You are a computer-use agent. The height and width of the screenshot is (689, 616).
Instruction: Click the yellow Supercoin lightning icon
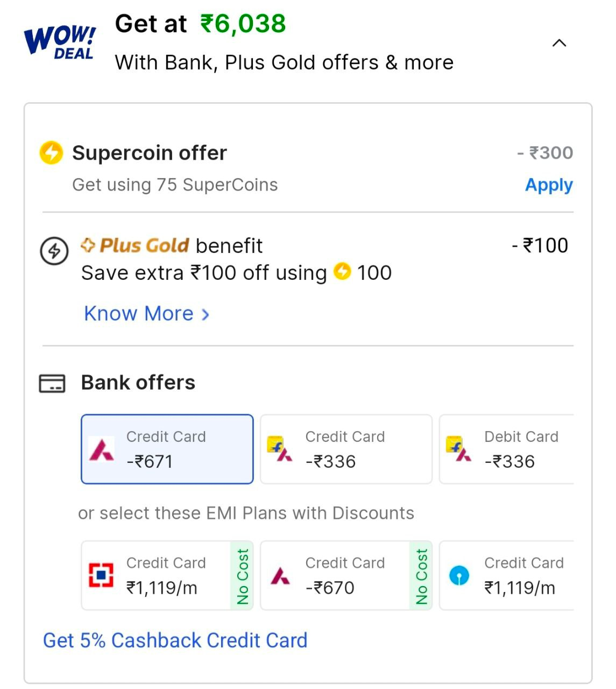coord(52,153)
